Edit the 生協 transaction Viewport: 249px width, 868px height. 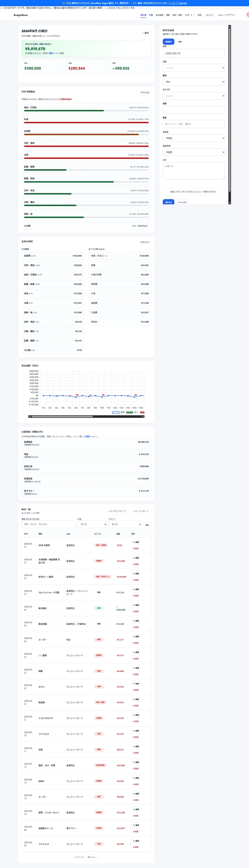[136, 746]
